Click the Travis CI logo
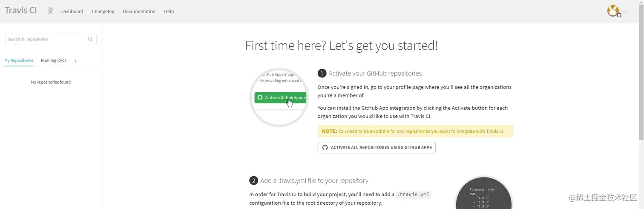 (20, 10)
